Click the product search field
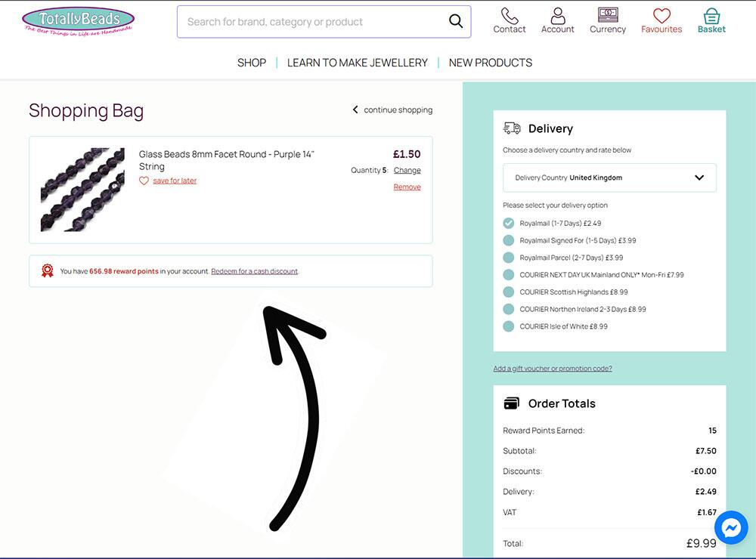Image resolution: width=756 pixels, height=559 pixels. 324,22
